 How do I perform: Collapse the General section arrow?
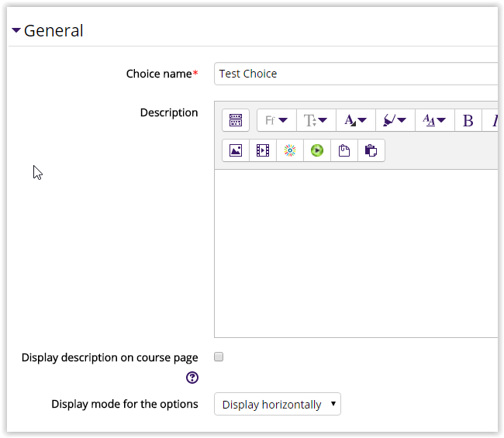pyautogui.click(x=16, y=30)
